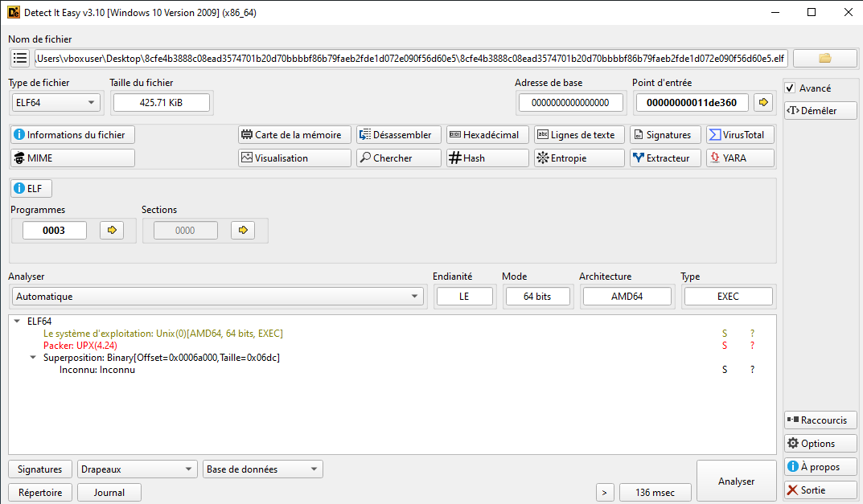This screenshot has width=863, height=504.
Task: Open VirusTotal lookup
Action: 740,135
